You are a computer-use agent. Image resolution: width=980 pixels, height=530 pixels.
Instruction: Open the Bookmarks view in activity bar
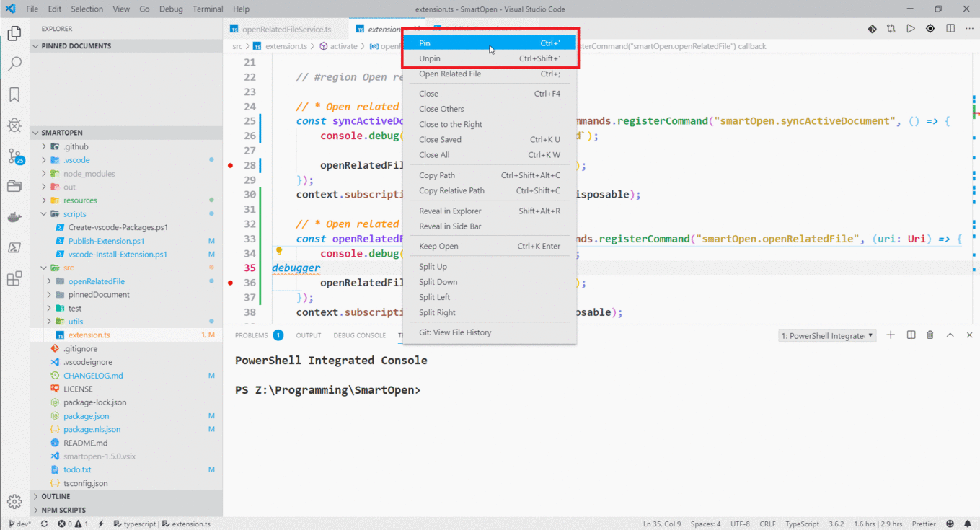click(14, 94)
